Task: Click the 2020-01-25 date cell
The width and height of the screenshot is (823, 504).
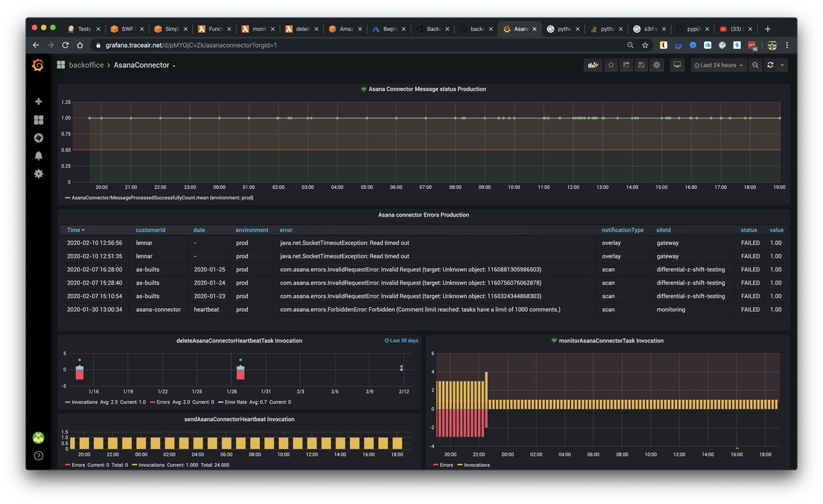Action: [x=209, y=270]
